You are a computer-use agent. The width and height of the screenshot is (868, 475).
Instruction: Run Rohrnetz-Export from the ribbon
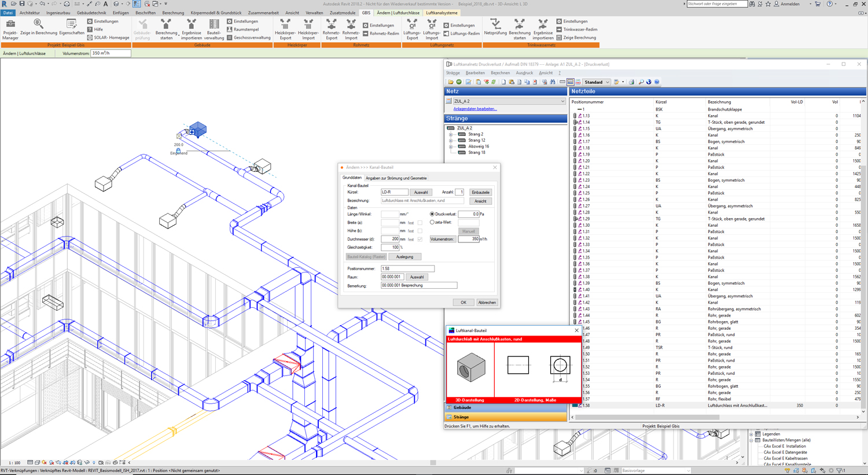[332, 30]
